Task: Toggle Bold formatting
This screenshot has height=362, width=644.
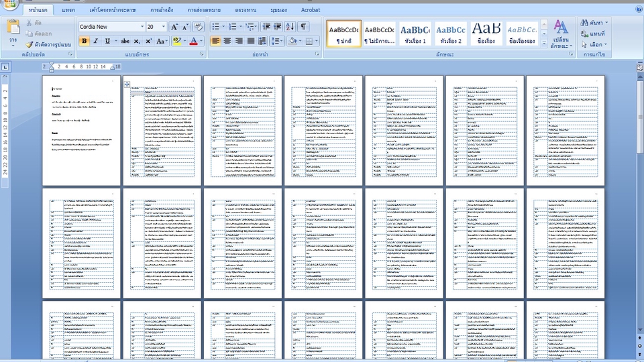Action: (85, 41)
